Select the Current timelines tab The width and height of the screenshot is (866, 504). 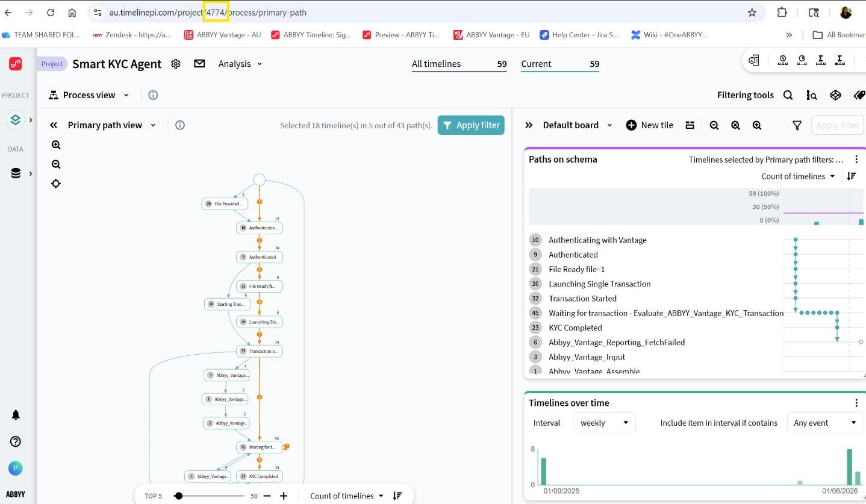pos(560,64)
